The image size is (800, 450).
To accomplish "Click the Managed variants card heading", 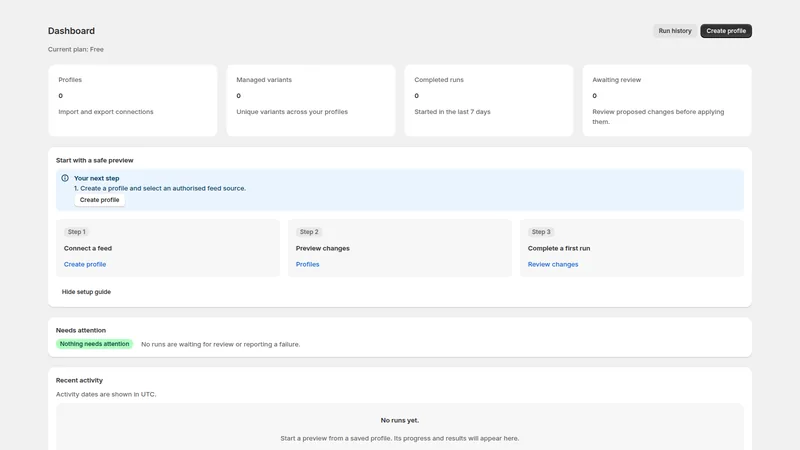I will pyautogui.click(x=264, y=80).
